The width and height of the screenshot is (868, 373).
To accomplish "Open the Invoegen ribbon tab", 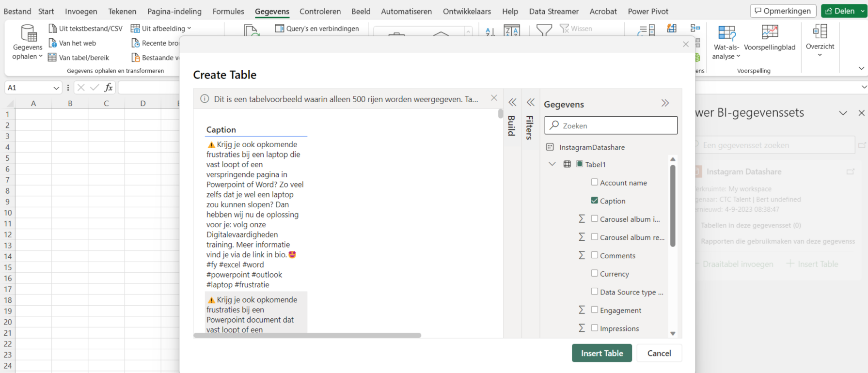I will pyautogui.click(x=81, y=11).
